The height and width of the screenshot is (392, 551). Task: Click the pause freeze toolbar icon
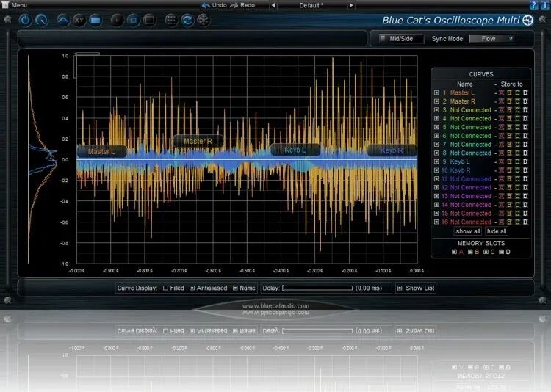point(117,20)
